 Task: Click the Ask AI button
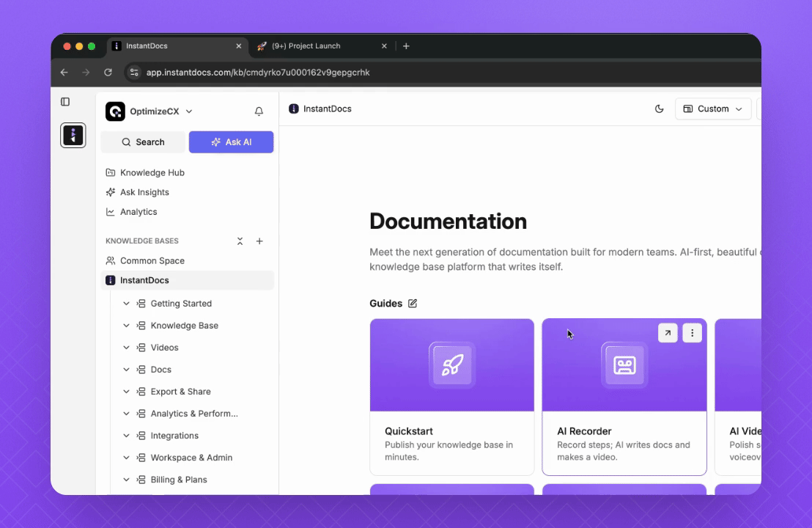pyautogui.click(x=231, y=142)
